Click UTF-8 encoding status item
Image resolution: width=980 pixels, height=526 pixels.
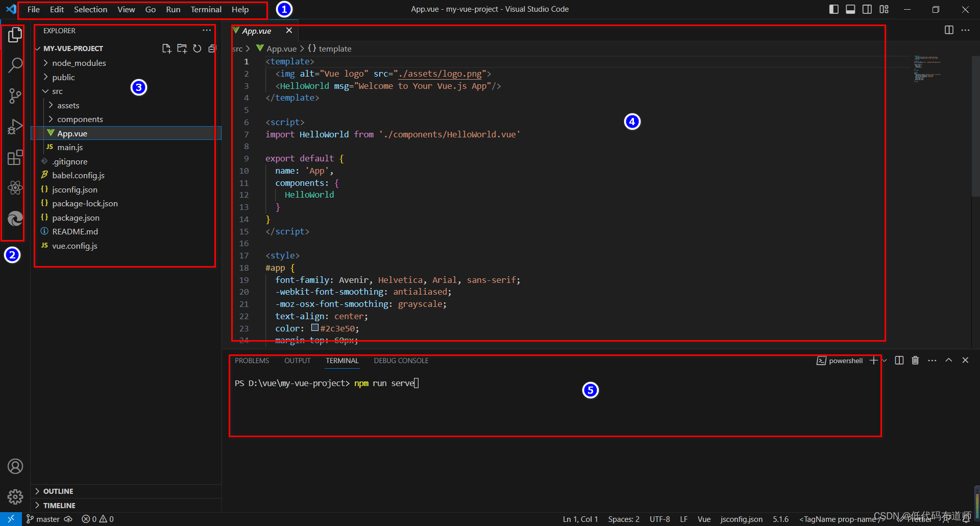(659, 519)
